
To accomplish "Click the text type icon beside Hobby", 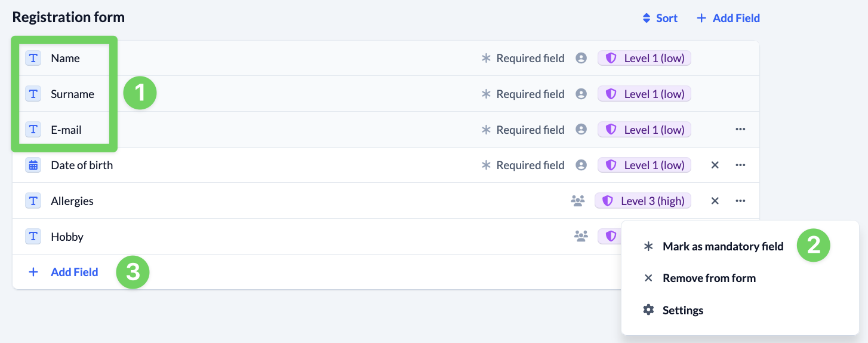I will coord(33,237).
